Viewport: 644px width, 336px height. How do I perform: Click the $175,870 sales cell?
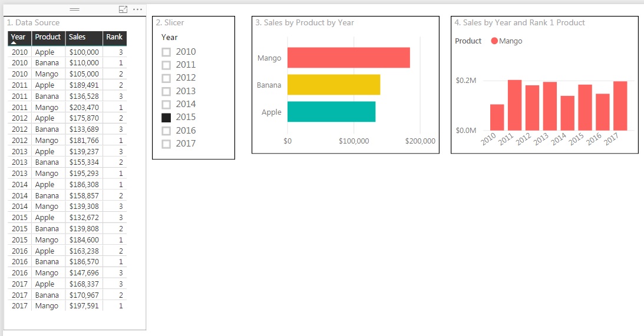tap(84, 118)
